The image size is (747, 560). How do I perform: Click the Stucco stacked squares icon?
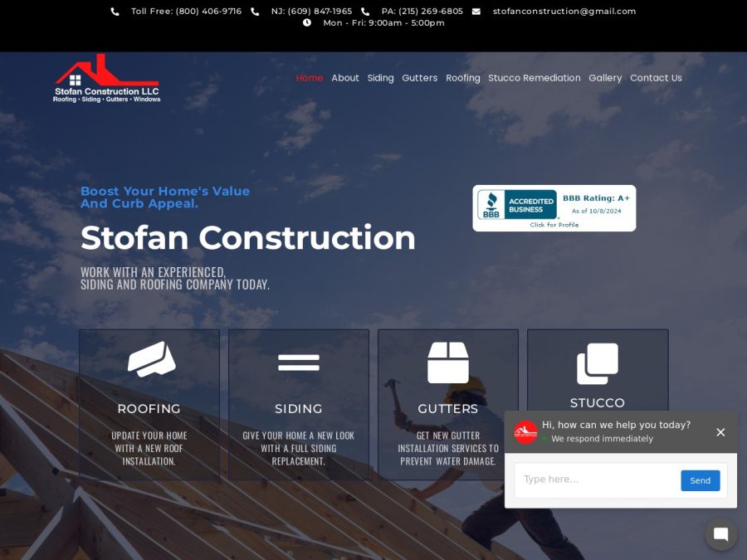[x=598, y=363]
